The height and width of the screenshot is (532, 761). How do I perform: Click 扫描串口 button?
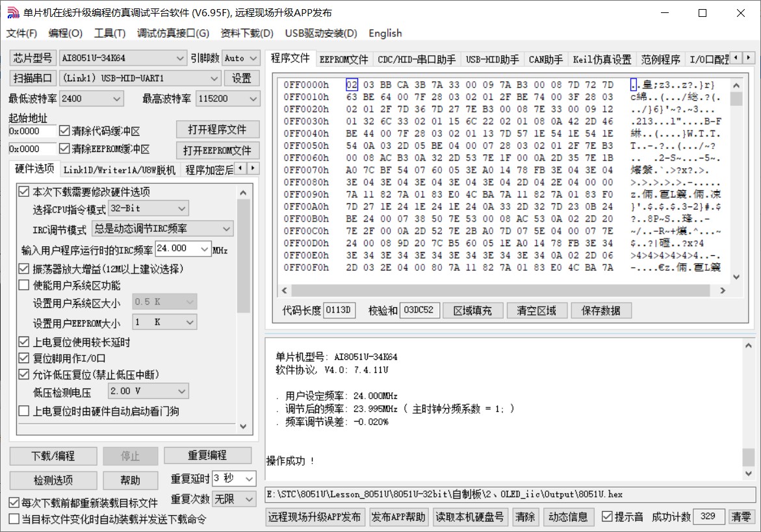(x=33, y=78)
